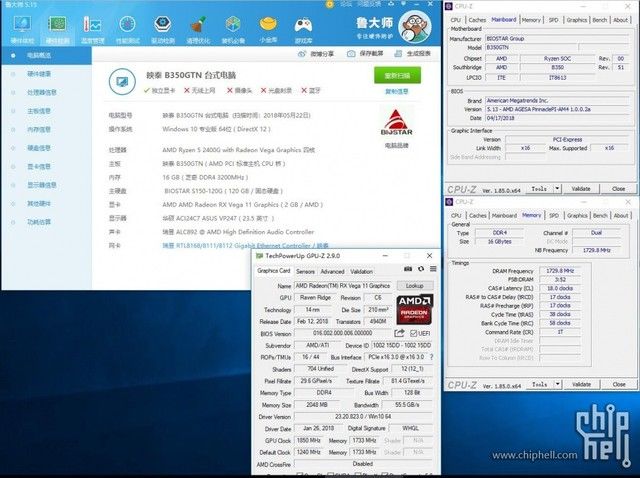The height and width of the screenshot is (478, 640).
Task: Toggle the UEFI checkbox in GPU-Z
Action: (413, 333)
